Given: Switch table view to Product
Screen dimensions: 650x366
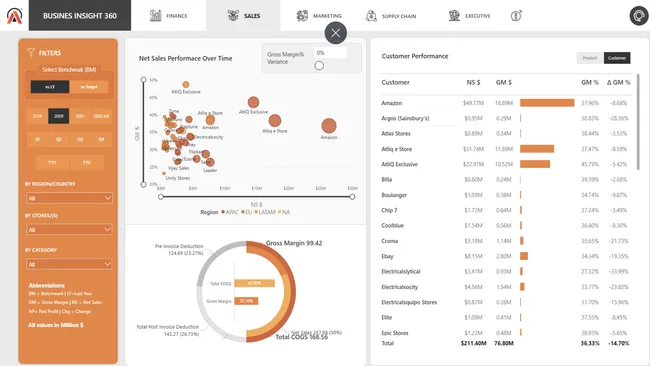Looking at the screenshot, I should click(x=590, y=58).
